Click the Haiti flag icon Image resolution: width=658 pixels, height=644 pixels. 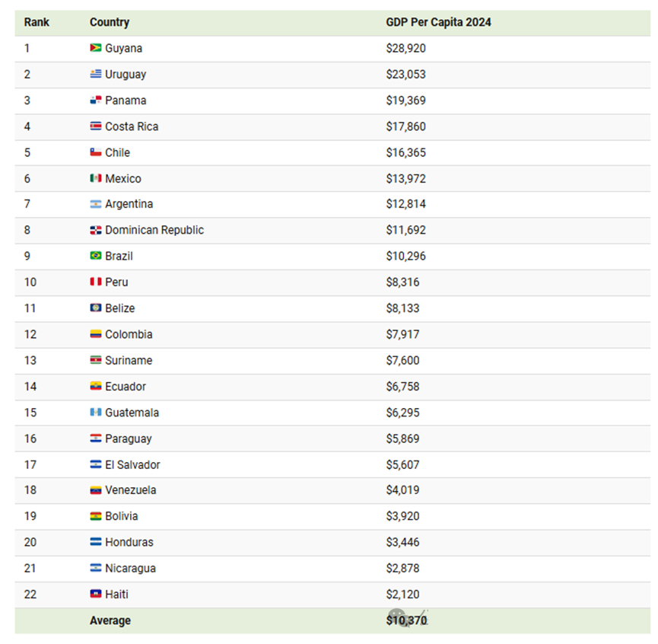click(x=96, y=594)
